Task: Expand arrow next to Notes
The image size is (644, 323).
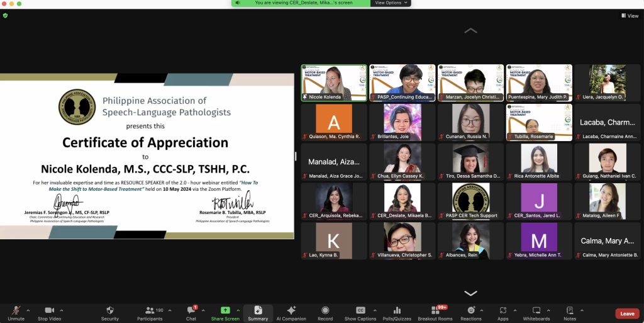Action: click(x=582, y=310)
